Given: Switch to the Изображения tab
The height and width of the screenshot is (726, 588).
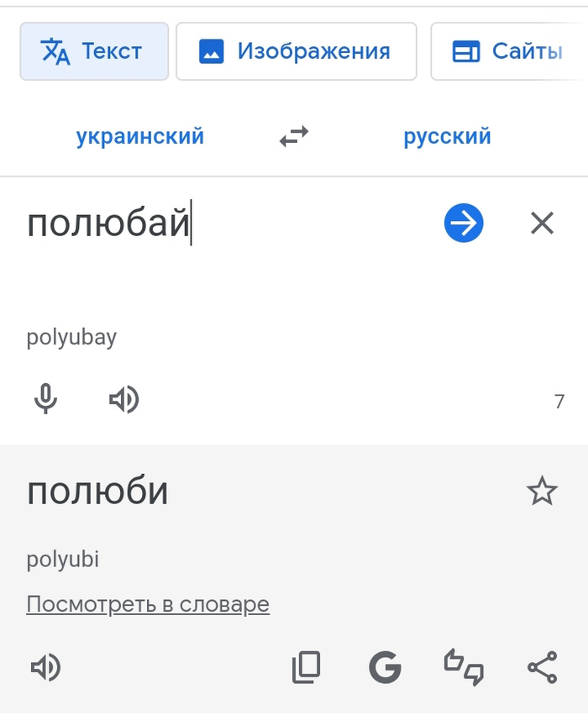Looking at the screenshot, I should click(296, 51).
